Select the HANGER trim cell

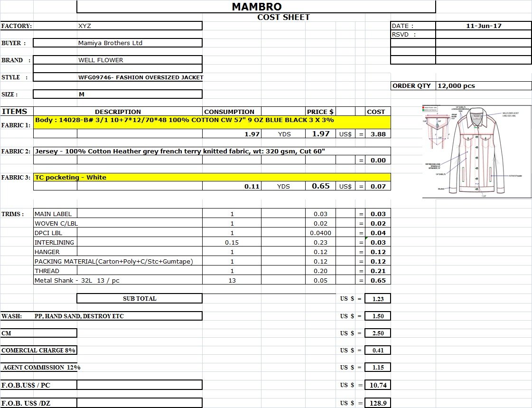point(56,252)
